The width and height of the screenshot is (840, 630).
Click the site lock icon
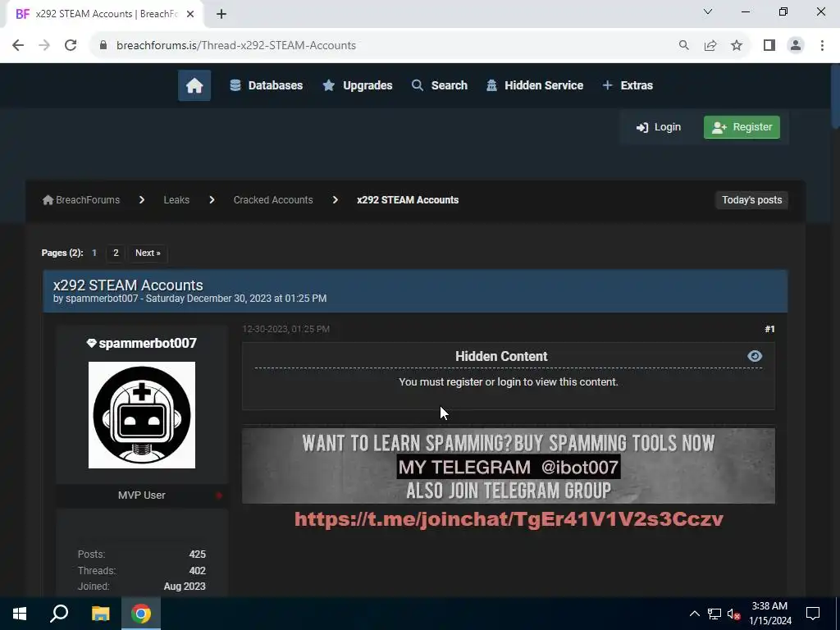(x=103, y=45)
